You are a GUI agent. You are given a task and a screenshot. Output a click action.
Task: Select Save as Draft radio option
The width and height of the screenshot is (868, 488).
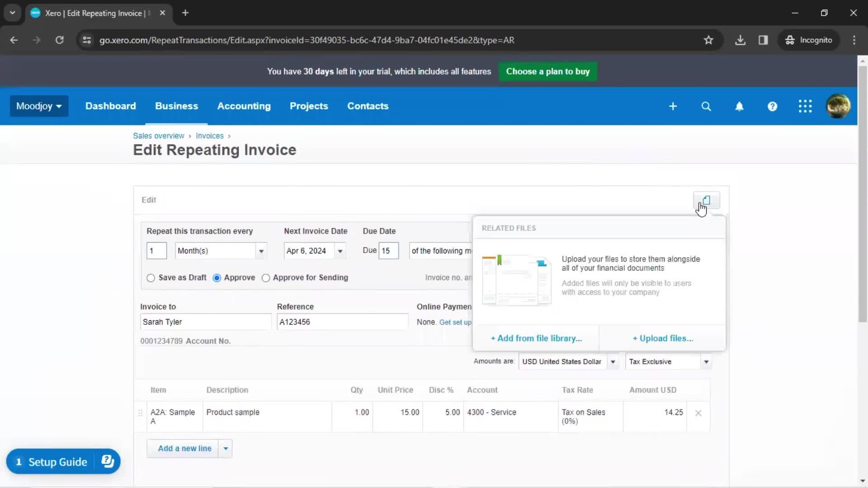click(151, 278)
